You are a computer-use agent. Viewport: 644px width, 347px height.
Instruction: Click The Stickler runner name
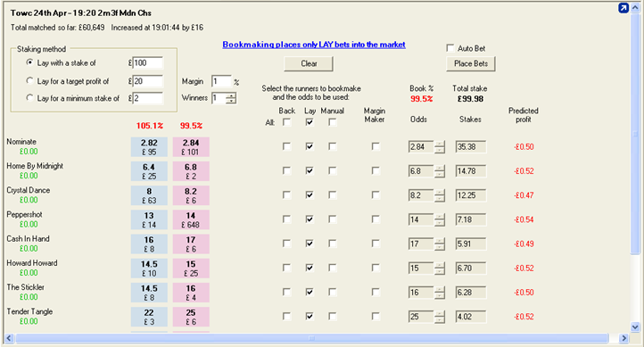click(26, 287)
